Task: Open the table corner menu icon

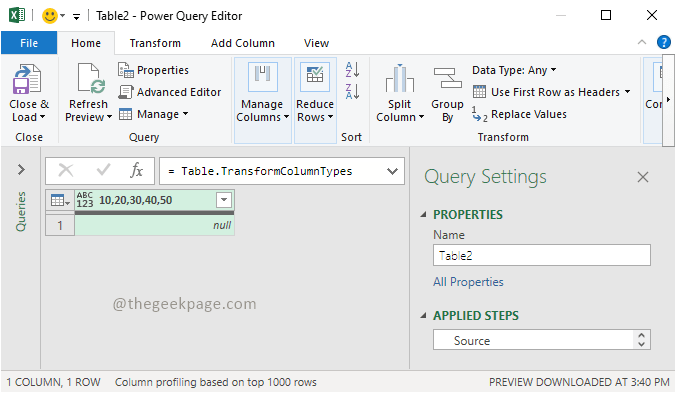Action: [60, 200]
